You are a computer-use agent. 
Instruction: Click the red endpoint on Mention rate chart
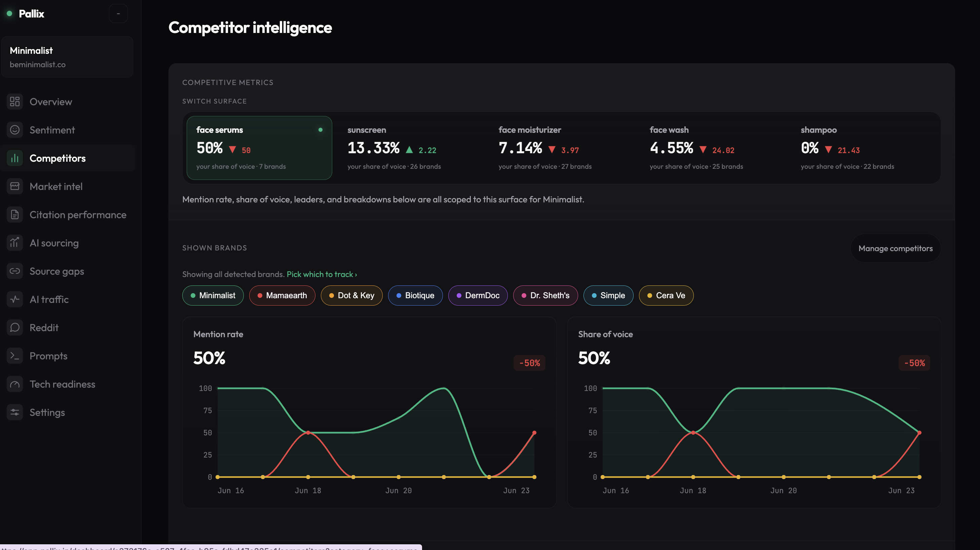[x=534, y=432]
